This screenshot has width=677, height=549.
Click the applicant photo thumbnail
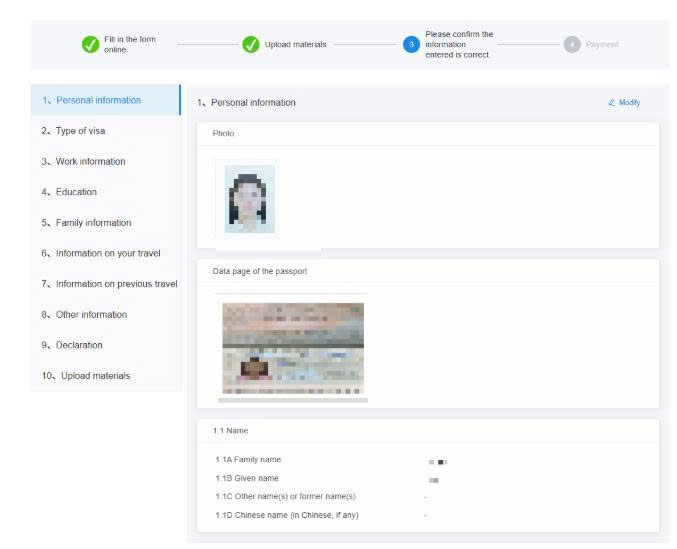(250, 199)
